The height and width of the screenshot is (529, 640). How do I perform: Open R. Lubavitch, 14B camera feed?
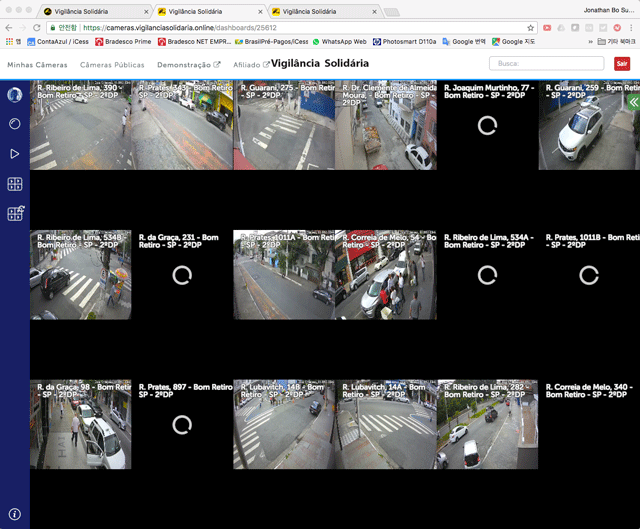click(x=284, y=425)
